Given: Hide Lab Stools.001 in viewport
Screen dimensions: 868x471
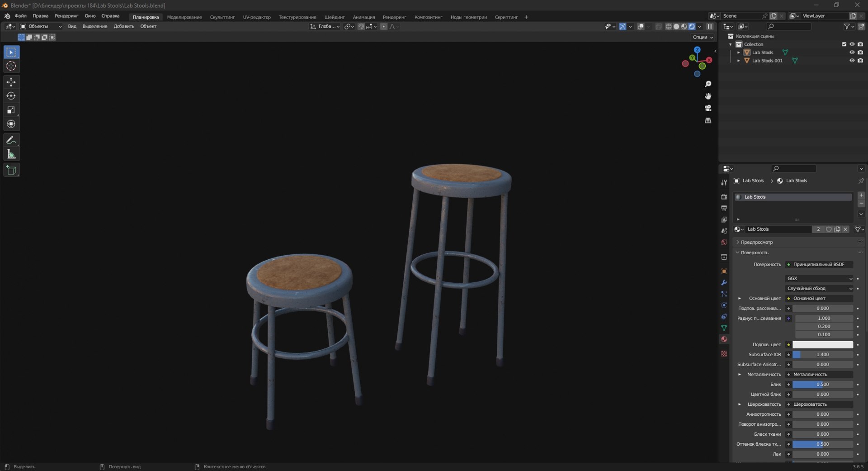Looking at the screenshot, I should pos(852,61).
